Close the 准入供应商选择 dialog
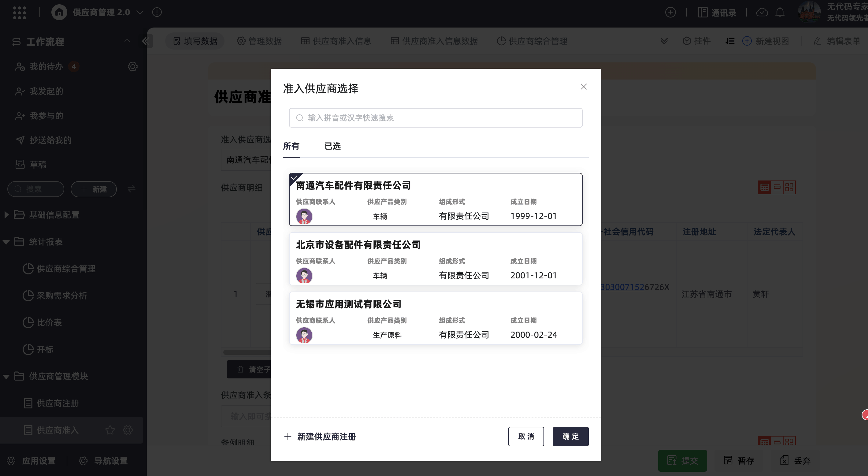The image size is (868, 476). 584,87
